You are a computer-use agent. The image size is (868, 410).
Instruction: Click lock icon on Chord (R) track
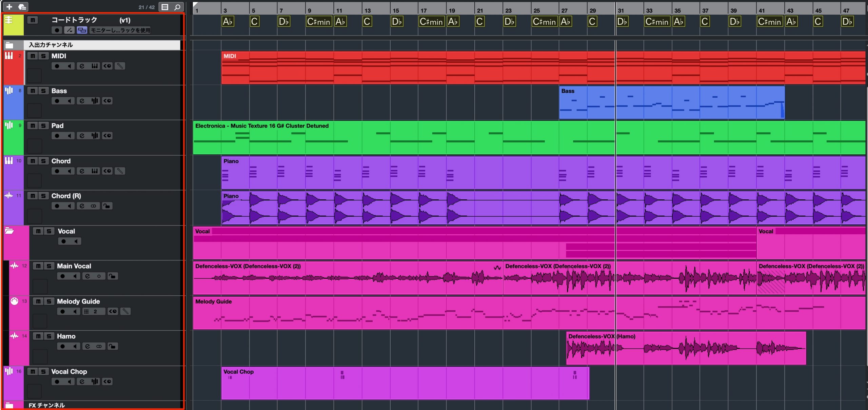tap(107, 206)
